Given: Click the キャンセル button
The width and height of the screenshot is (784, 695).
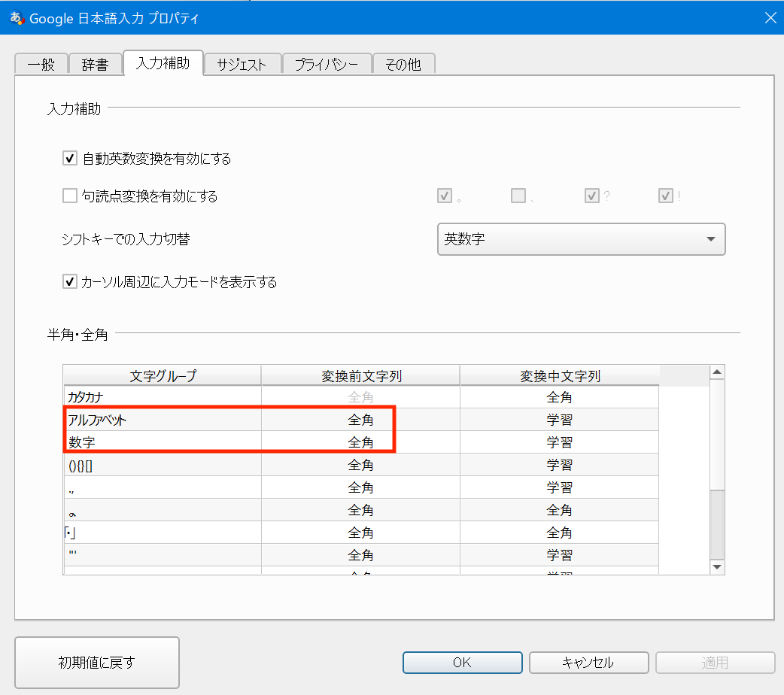Looking at the screenshot, I should click(588, 663).
